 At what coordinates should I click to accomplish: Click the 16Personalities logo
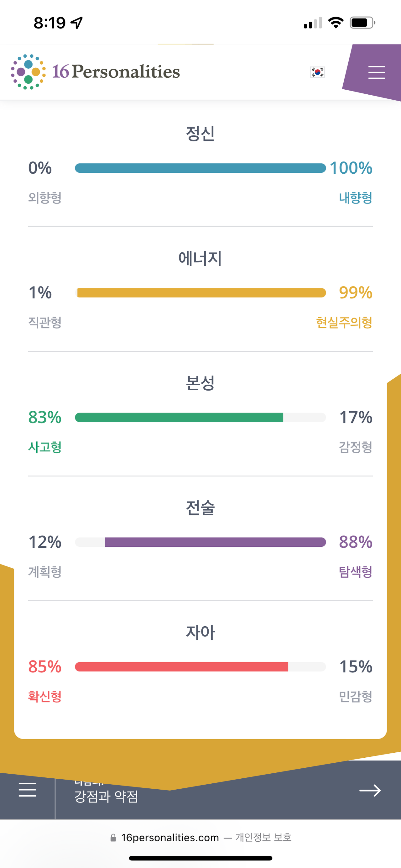click(x=95, y=72)
